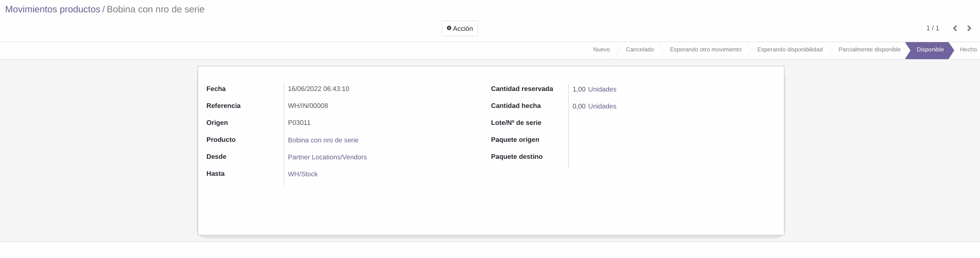This screenshot has width=980, height=258.
Task: Click the gear icon in Acción button
Action: click(449, 28)
